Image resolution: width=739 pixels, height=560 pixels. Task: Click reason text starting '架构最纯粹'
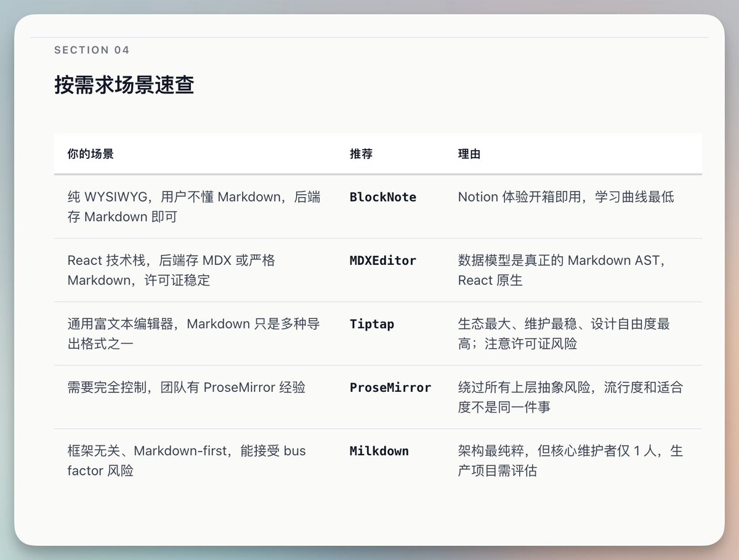coord(571,460)
